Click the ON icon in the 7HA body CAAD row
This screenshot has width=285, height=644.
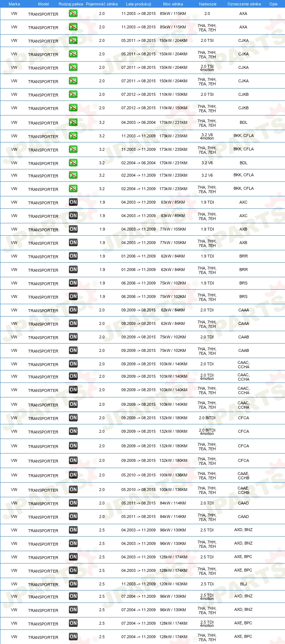[x=73, y=517]
